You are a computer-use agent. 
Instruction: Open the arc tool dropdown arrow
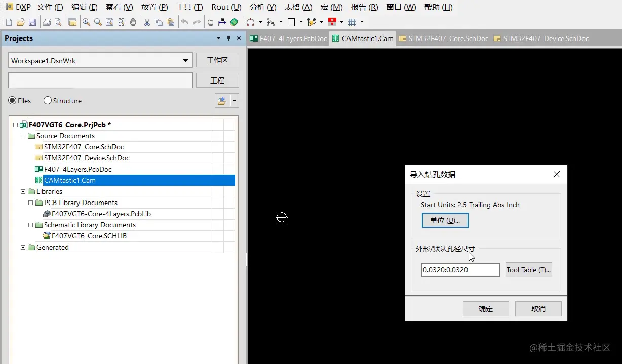point(260,22)
